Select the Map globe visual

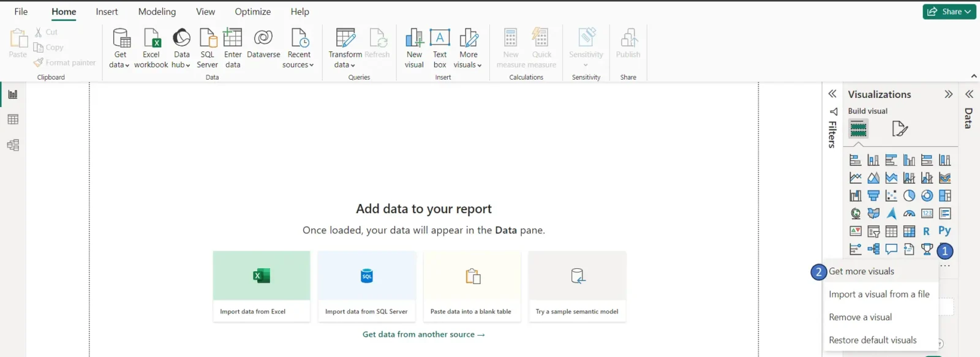pyautogui.click(x=856, y=214)
